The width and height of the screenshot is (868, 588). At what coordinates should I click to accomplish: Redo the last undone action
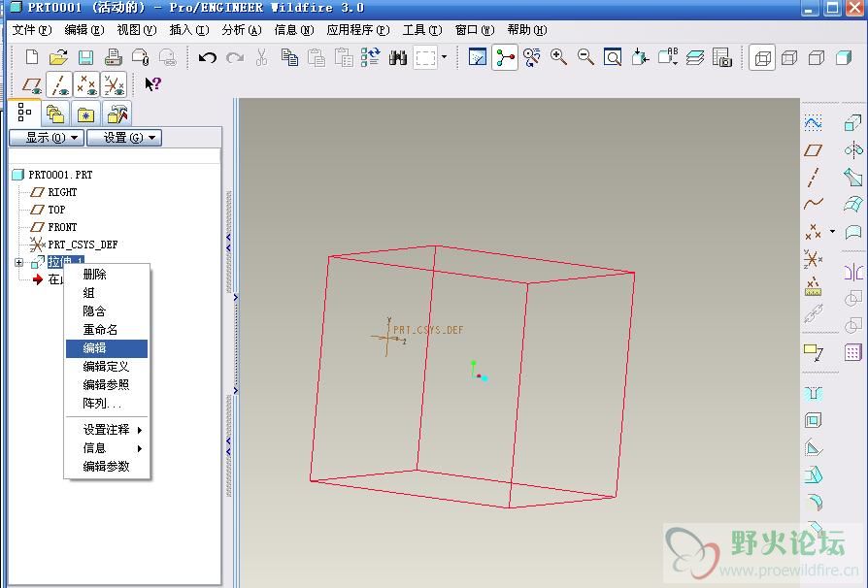click(x=235, y=57)
